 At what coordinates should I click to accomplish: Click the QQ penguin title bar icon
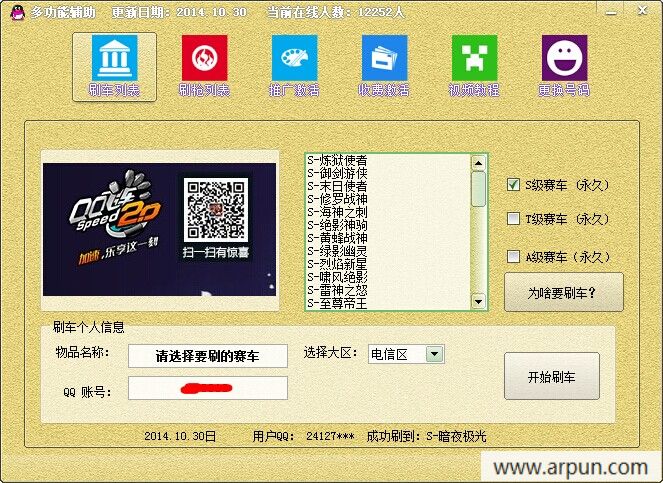click(x=17, y=12)
